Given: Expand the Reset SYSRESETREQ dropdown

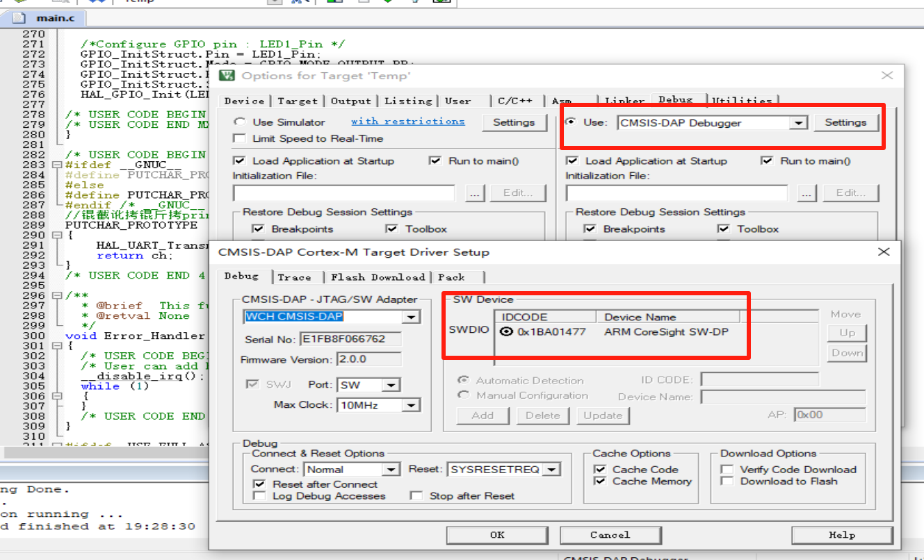Looking at the screenshot, I should (551, 470).
